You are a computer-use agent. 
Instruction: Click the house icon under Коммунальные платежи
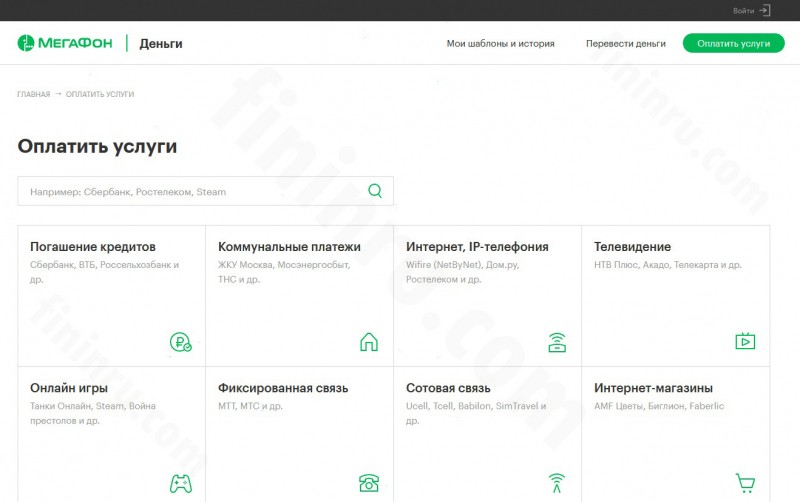tap(369, 342)
